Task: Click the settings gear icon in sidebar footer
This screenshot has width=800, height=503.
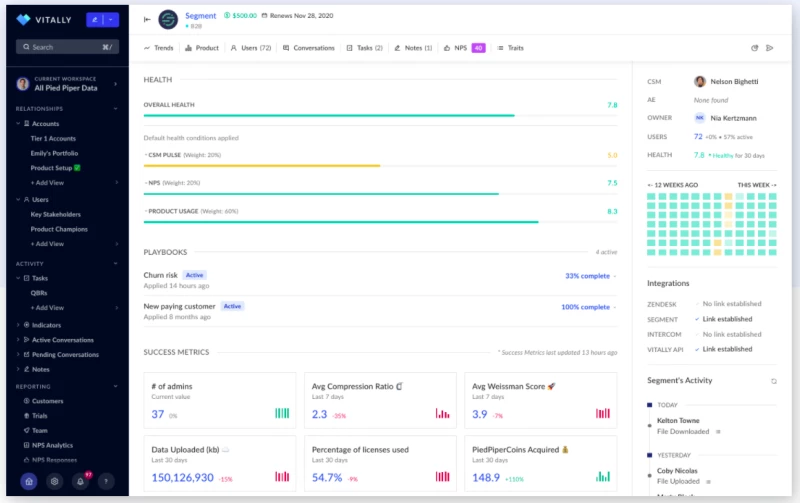Action: [x=54, y=481]
